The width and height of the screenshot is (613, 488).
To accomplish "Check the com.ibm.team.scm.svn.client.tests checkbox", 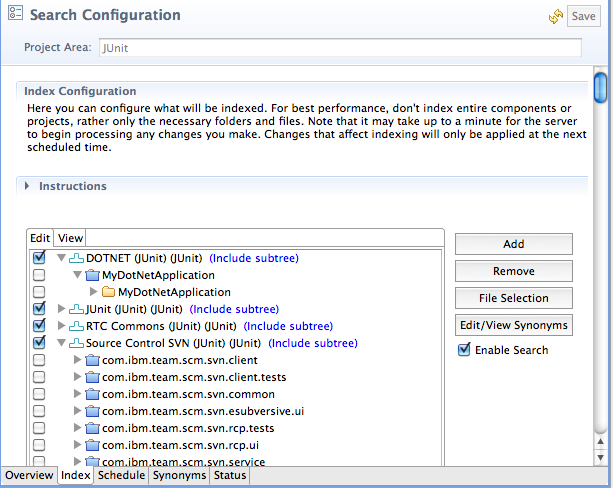I will [39, 377].
